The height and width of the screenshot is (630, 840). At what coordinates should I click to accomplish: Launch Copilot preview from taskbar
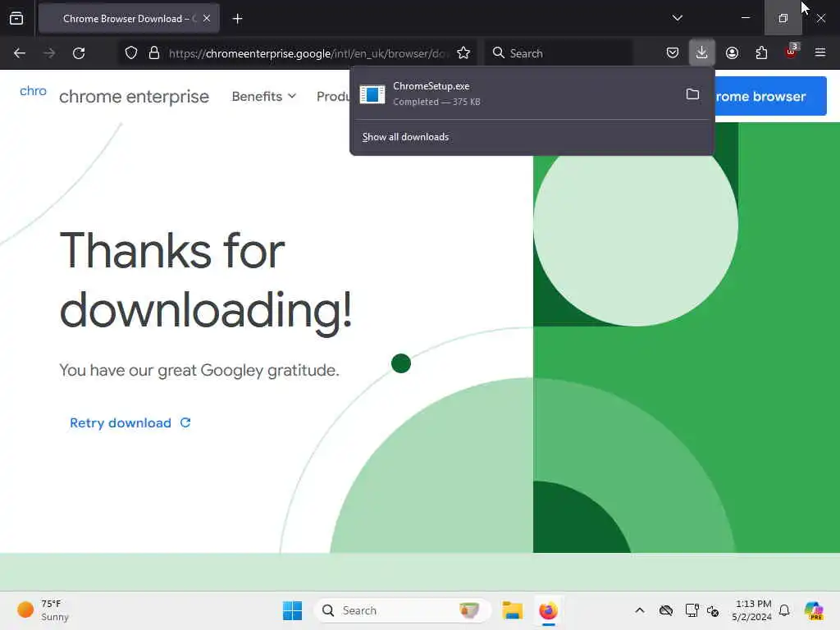[814, 610]
